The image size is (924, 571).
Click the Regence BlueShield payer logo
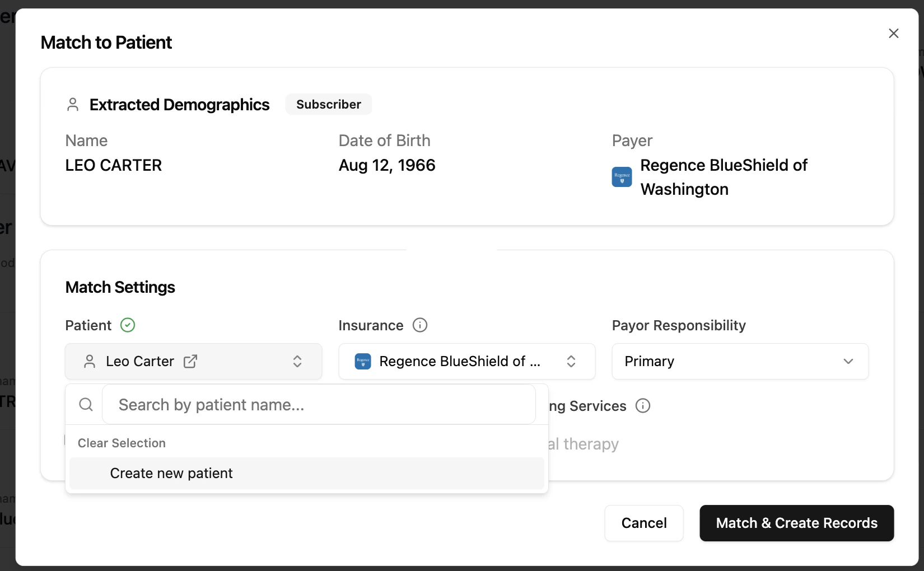[622, 177]
